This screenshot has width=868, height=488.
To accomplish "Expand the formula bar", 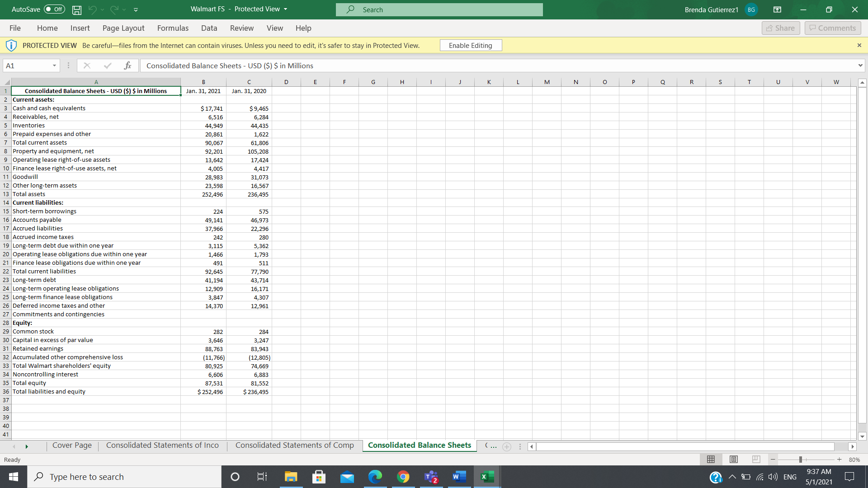I will [860, 66].
